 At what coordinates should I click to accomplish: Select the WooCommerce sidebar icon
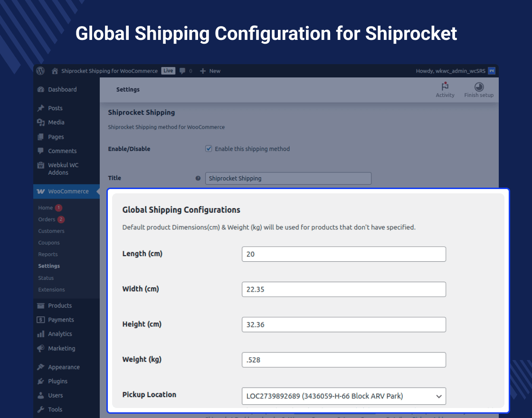pos(41,191)
